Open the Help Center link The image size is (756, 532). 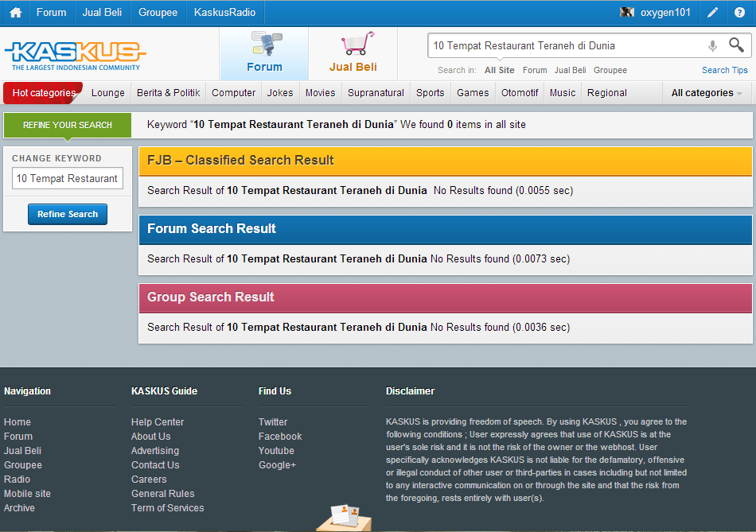coord(158,422)
